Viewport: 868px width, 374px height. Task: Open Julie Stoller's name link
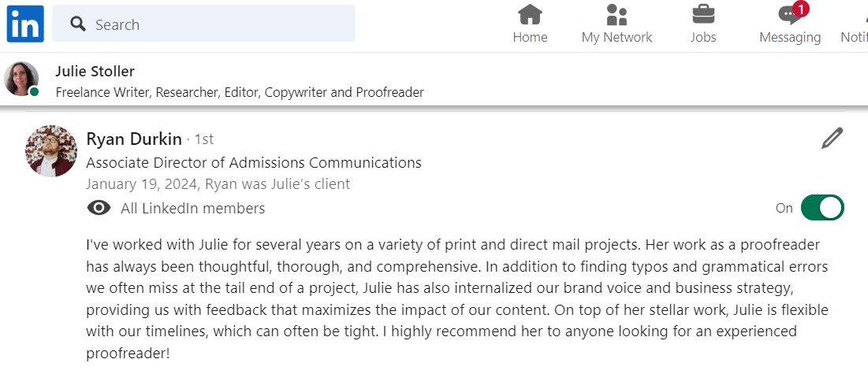(95, 71)
